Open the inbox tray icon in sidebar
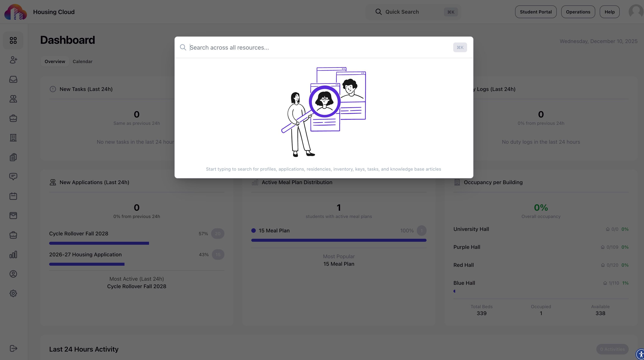This screenshot has height=360, width=644. (x=13, y=79)
